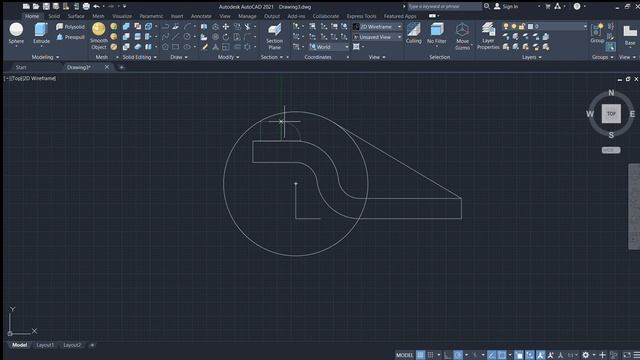
Task: Click the Undo arrow icon
Action: coord(96,6)
